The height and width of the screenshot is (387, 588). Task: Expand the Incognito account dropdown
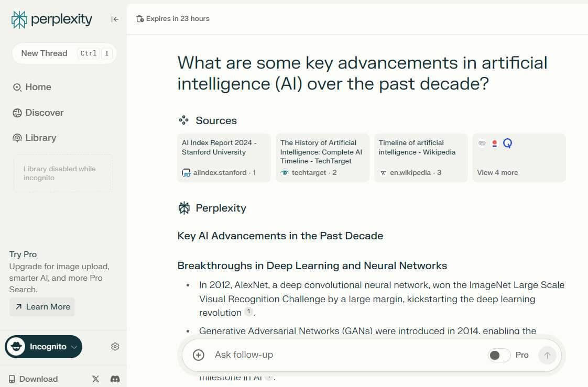74,347
